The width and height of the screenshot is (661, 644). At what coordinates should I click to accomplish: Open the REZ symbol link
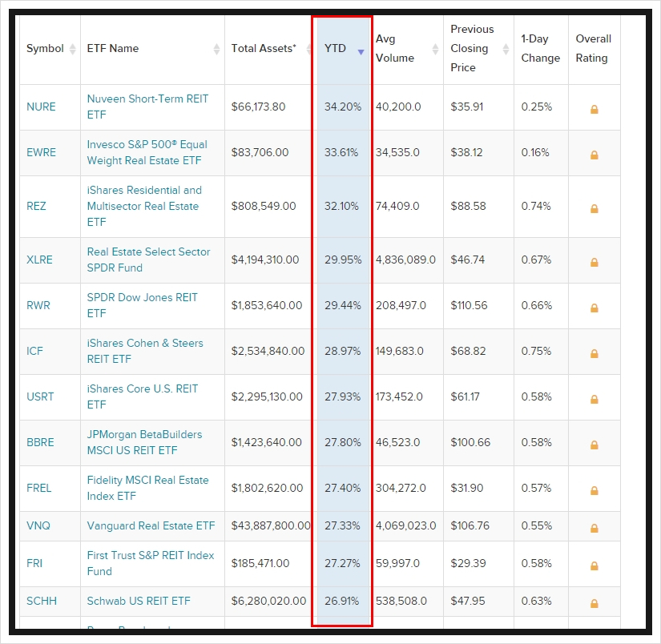(36, 206)
